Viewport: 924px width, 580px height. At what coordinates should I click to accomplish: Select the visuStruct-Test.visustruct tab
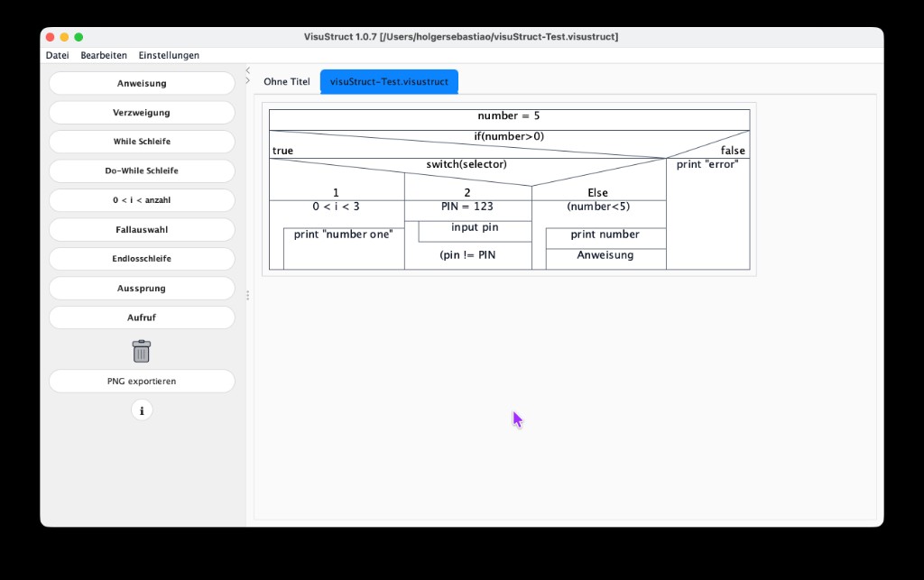pyautogui.click(x=389, y=81)
